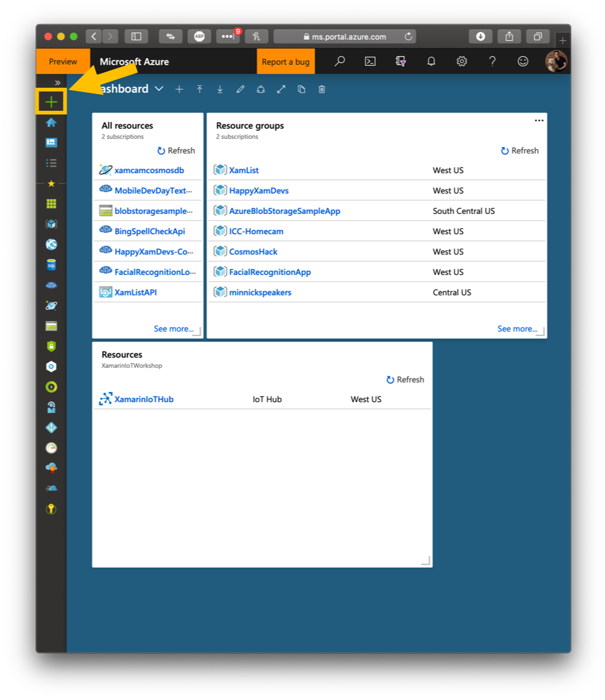Viewport: 605px width, 700px height.
Task: Open the HappyXamDevs resource group
Action: click(259, 190)
